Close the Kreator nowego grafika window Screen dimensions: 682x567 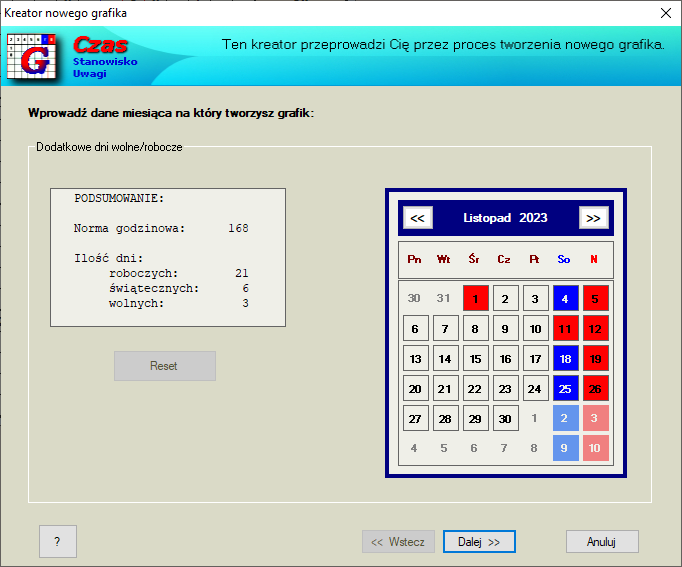pyautogui.click(x=665, y=13)
